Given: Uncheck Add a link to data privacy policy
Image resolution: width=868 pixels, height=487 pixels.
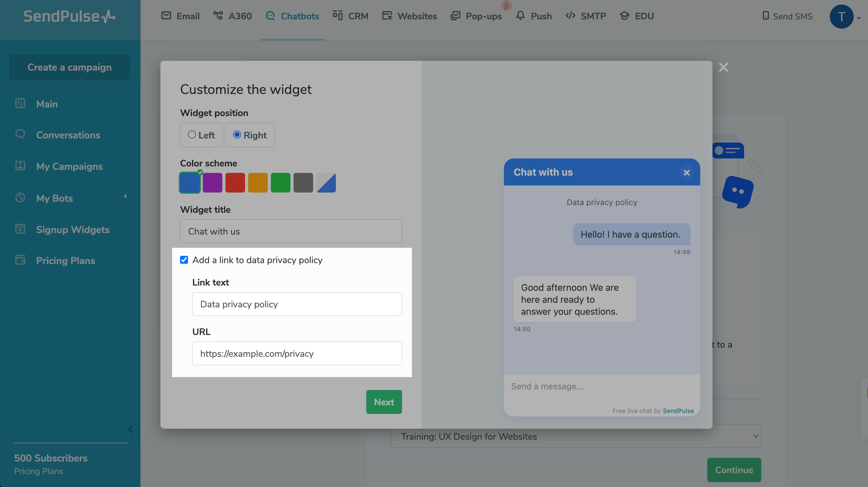Looking at the screenshot, I should pos(184,260).
